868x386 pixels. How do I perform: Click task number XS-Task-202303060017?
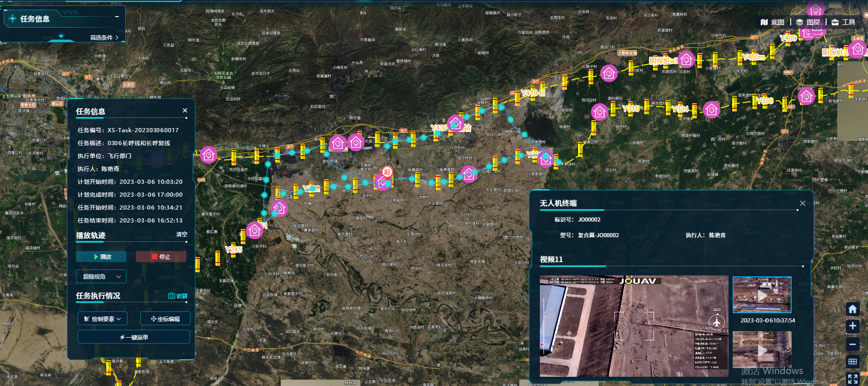point(143,130)
